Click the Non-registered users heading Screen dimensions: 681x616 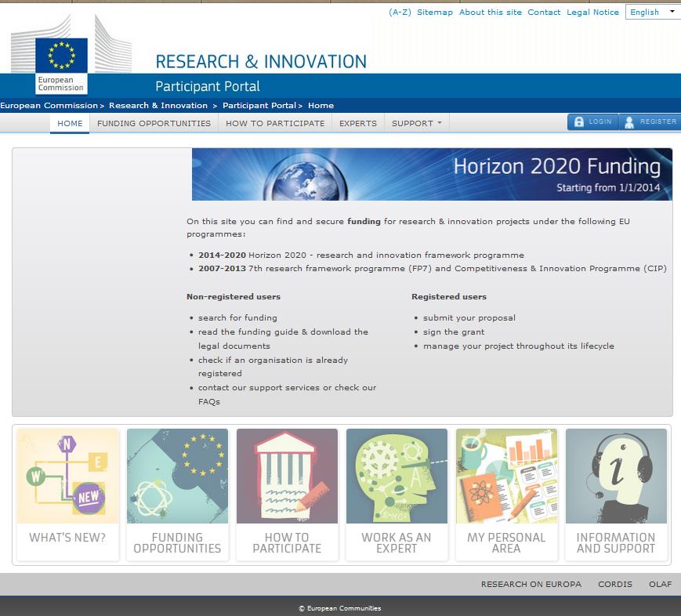[x=234, y=297]
